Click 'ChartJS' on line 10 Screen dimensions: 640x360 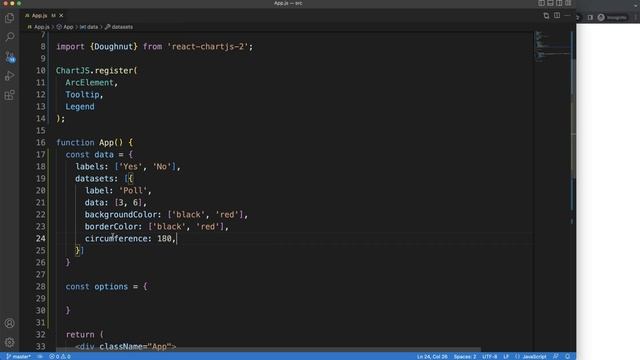(73, 71)
